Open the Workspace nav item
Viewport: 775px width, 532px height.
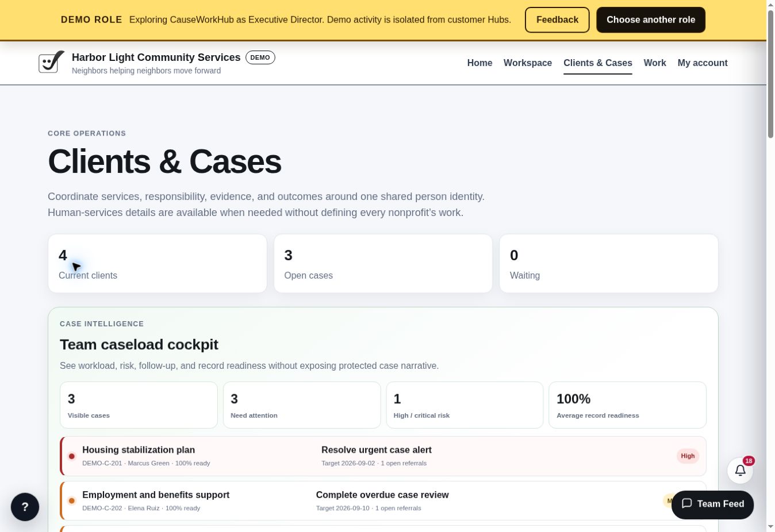pyautogui.click(x=528, y=63)
